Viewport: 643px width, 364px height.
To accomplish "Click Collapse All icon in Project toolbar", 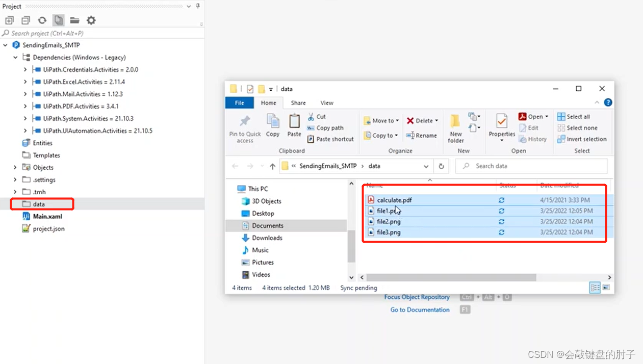I will click(25, 20).
